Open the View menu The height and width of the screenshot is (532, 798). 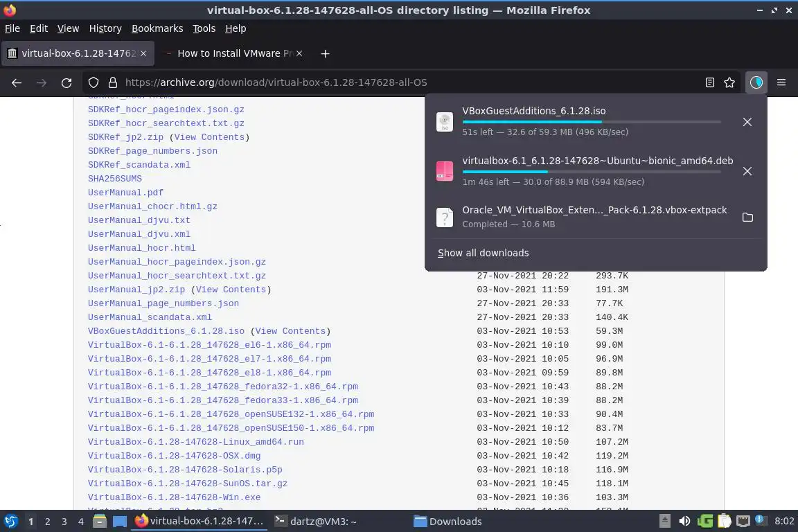[x=68, y=28]
